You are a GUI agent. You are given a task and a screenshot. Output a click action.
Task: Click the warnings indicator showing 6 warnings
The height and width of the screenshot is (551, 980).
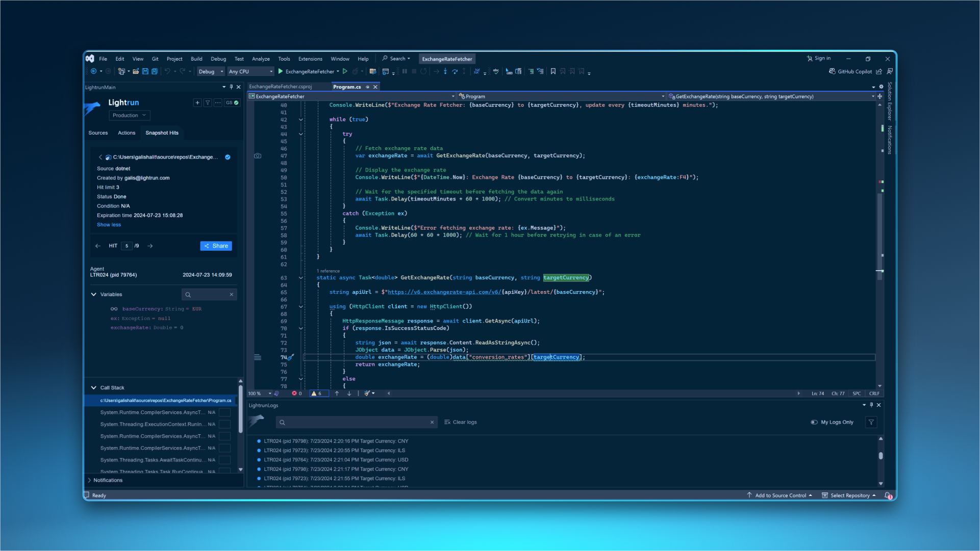[x=318, y=393]
